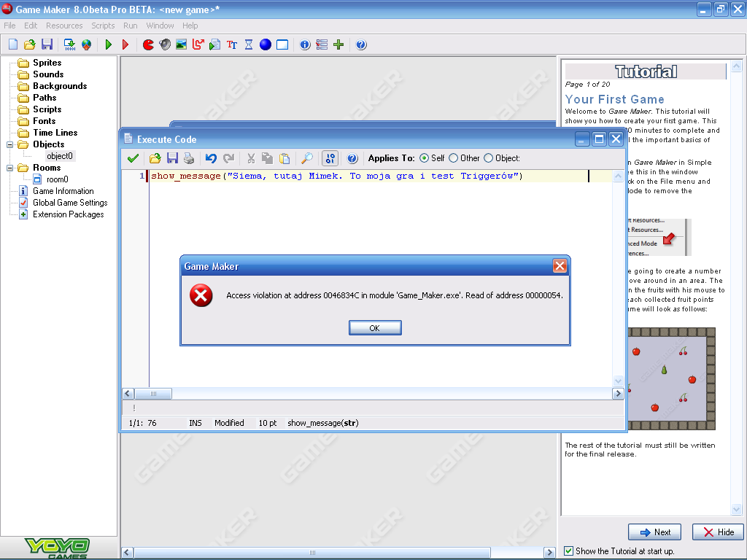Click the printer icon in Execute Code
Viewport: 747px width, 560px height.
tap(189, 158)
